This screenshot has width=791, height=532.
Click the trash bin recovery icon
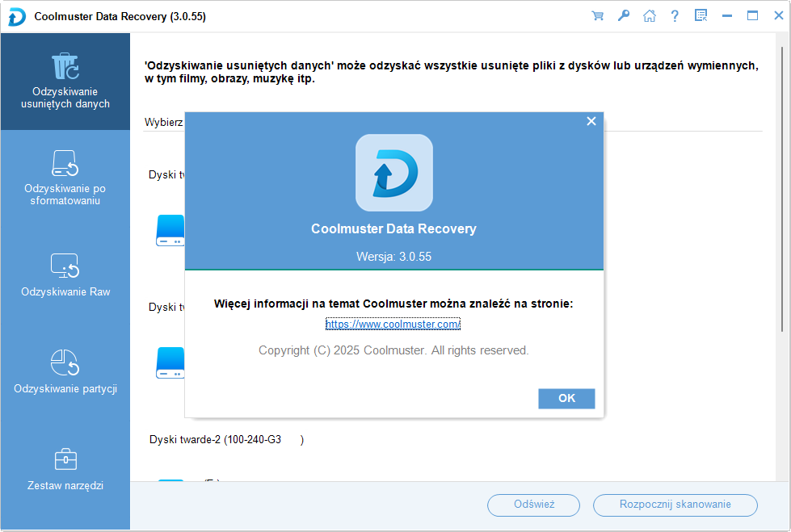pos(65,66)
